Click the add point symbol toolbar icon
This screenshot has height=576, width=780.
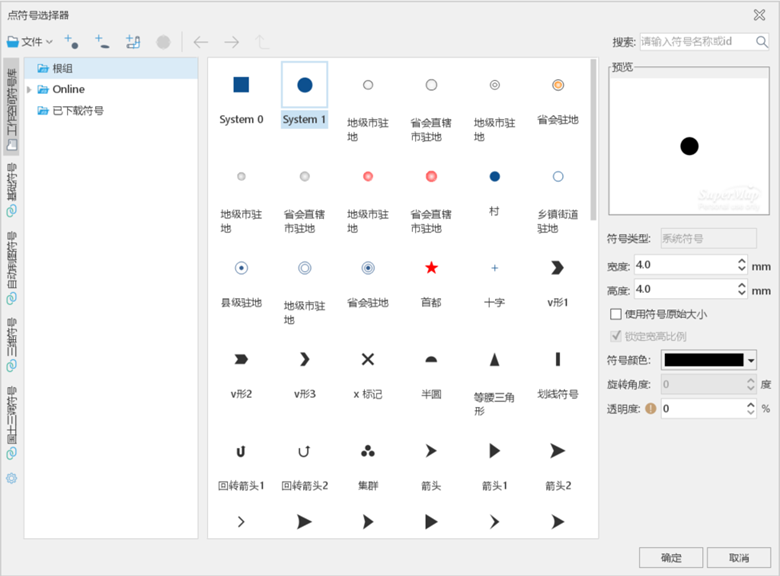(x=71, y=41)
